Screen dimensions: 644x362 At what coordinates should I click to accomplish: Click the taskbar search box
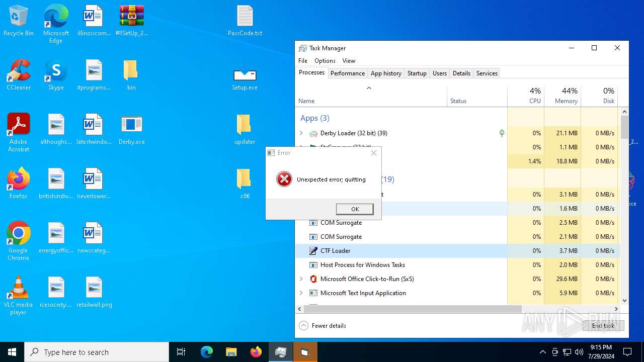(97, 352)
